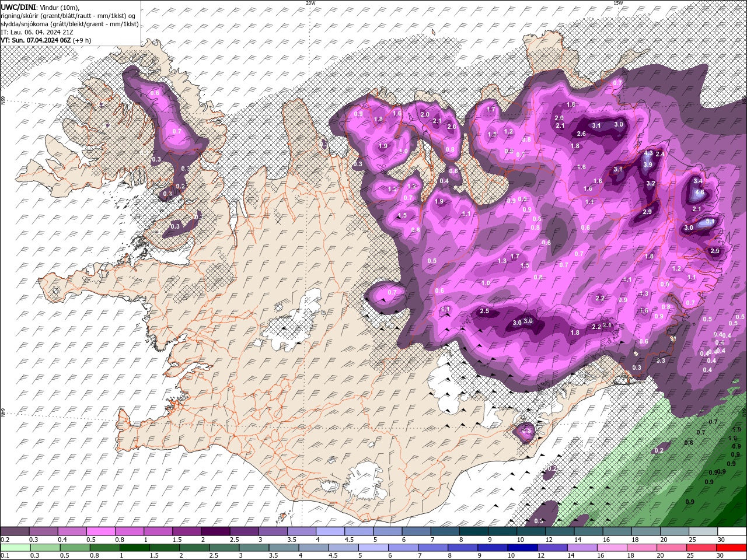This screenshot has height=560, width=747.
Task: Click the 15W longitude label at top
Action: point(618,3)
